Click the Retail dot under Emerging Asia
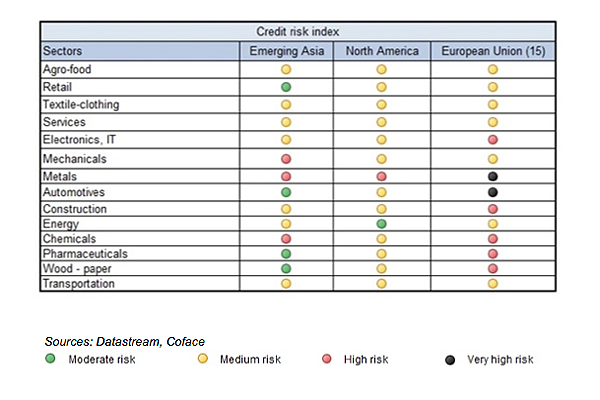The width and height of the screenshot is (600, 400). coord(286,87)
